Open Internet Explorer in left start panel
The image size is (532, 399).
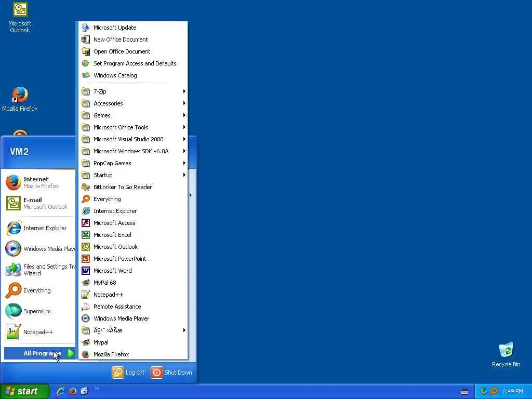(39, 228)
